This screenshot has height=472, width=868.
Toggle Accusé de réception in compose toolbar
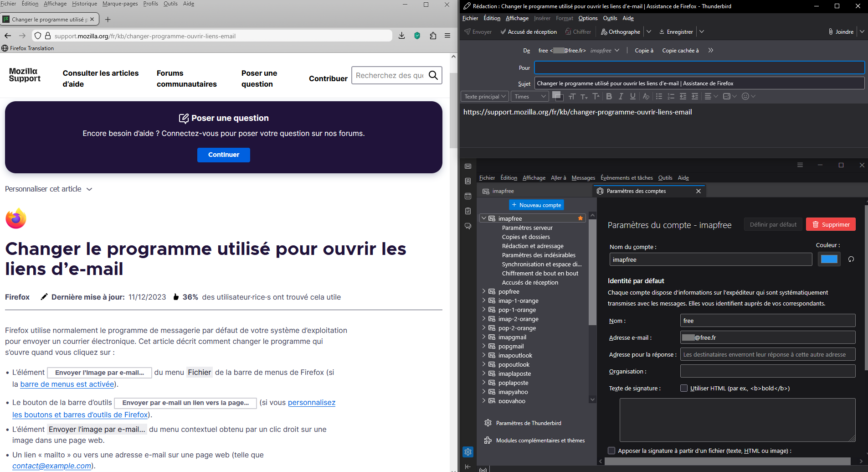[529, 32]
